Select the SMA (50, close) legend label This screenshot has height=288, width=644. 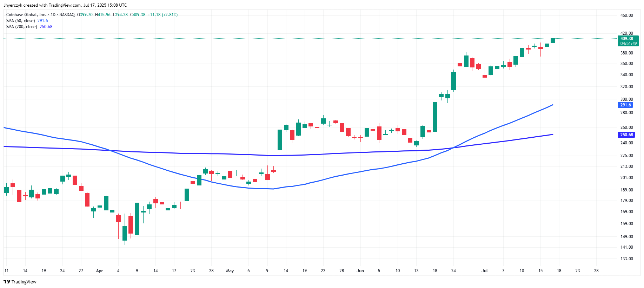[x=20, y=21]
